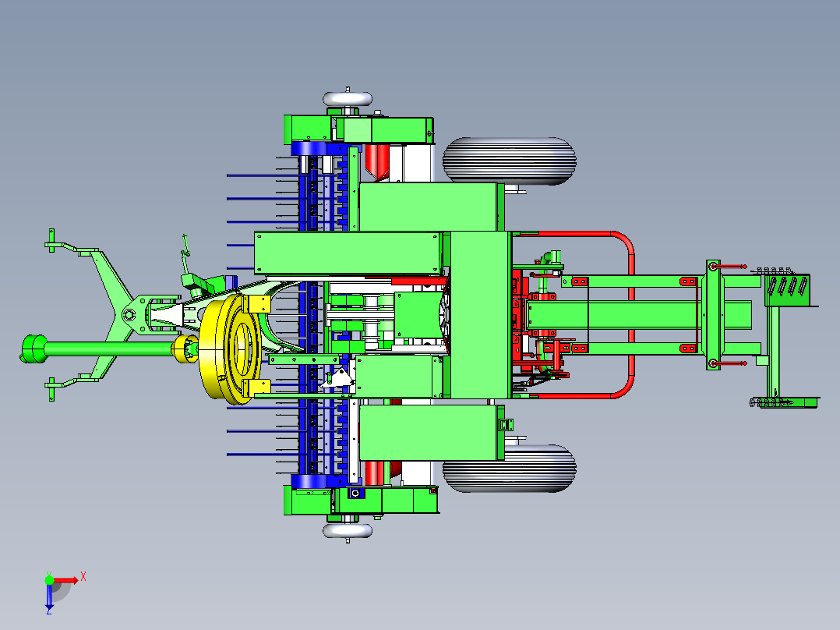Click the blue Z axis arrow of the triad
Screen dimensions: 840x630
(49, 596)
